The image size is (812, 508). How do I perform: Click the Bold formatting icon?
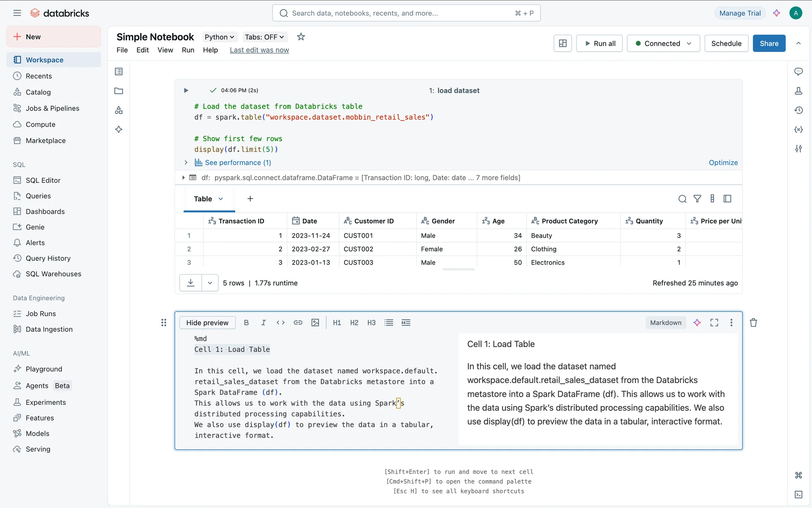246,323
